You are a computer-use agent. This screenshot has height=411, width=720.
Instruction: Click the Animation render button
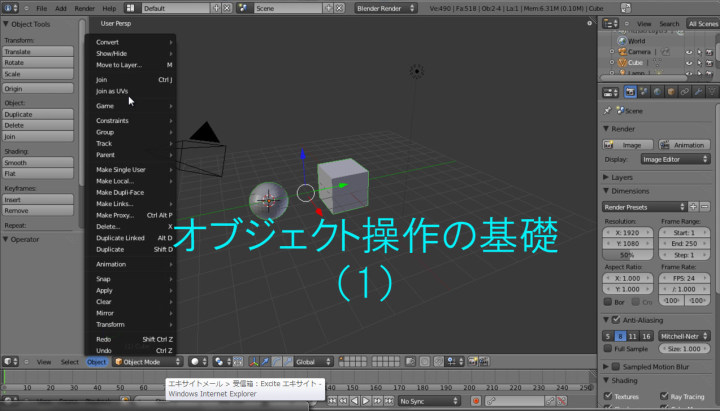pyautogui.click(x=684, y=144)
